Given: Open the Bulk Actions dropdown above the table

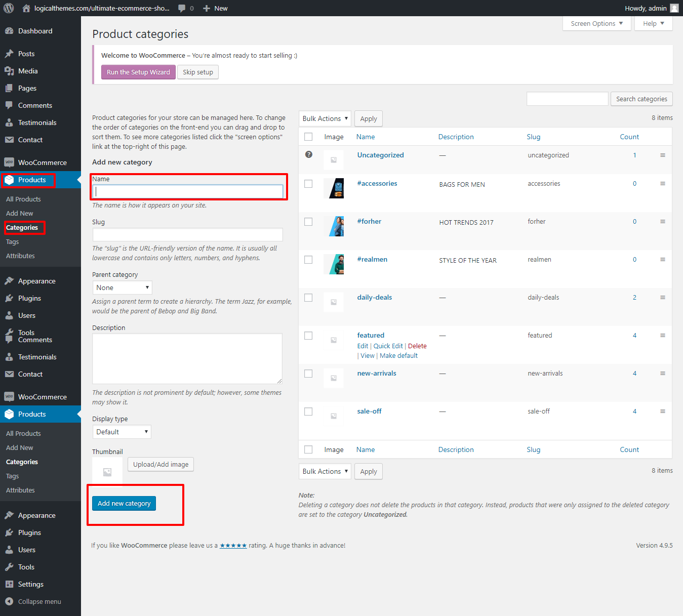Looking at the screenshot, I should 325,118.
